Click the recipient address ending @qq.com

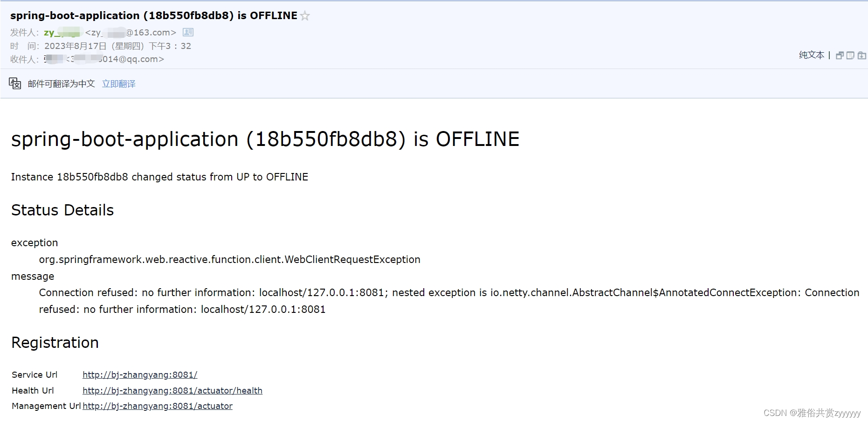click(115, 59)
